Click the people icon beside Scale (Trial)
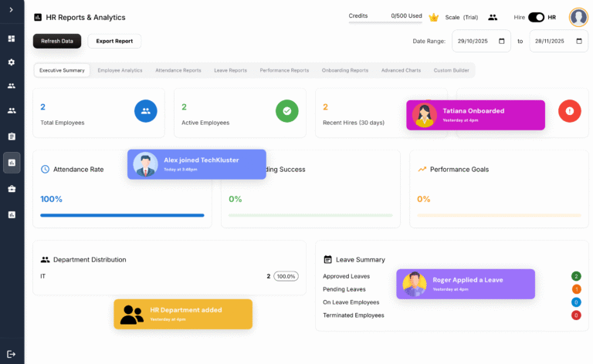The width and height of the screenshot is (593, 364). point(493,17)
